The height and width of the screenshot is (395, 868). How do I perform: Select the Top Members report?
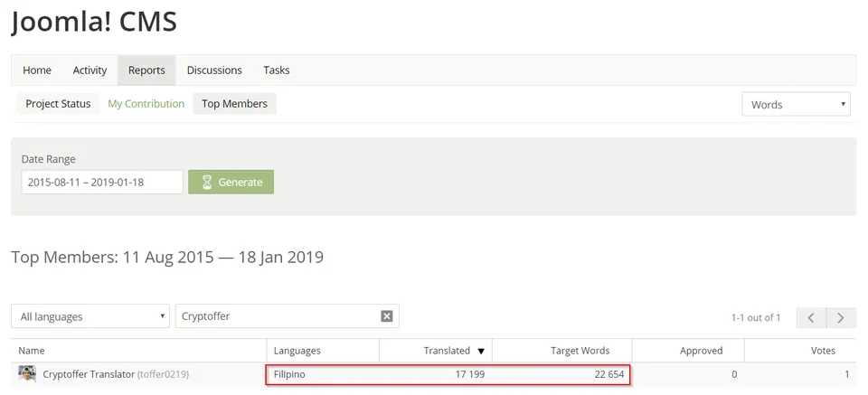(x=235, y=103)
